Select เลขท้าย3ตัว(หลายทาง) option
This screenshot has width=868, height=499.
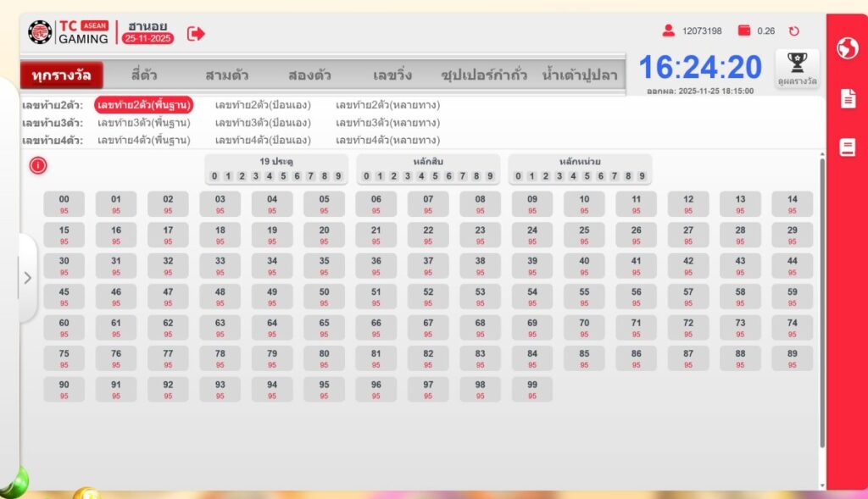387,123
